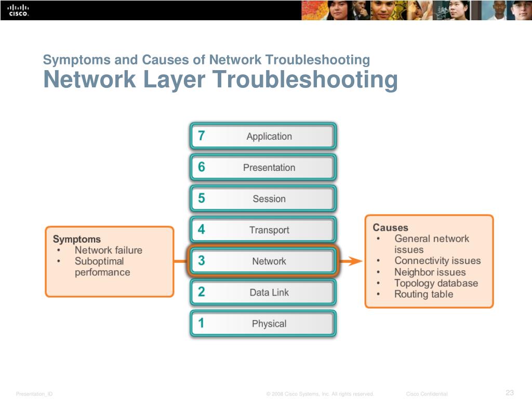Click slide number 23
Image resolution: width=532 pixels, height=399 pixels.
click(510, 393)
